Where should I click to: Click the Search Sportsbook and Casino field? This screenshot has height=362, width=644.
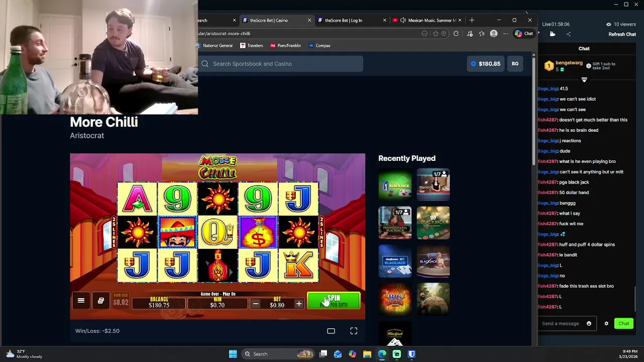[x=281, y=64]
